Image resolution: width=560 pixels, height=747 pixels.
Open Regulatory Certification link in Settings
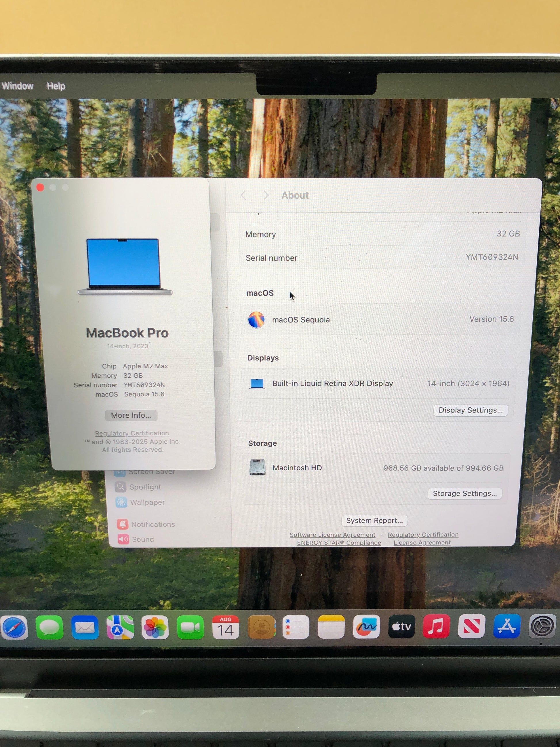click(x=423, y=535)
